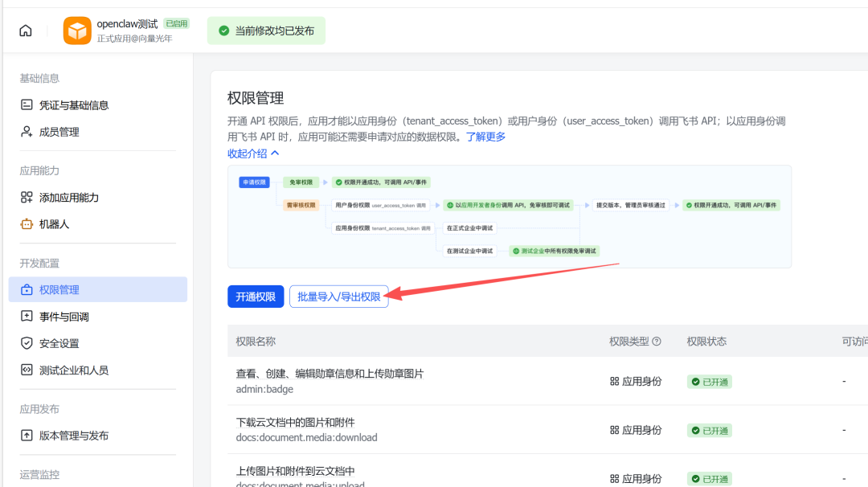The image size is (868, 487).
Task: Click the 权限类型 help question-mark icon
Action: [x=656, y=341]
